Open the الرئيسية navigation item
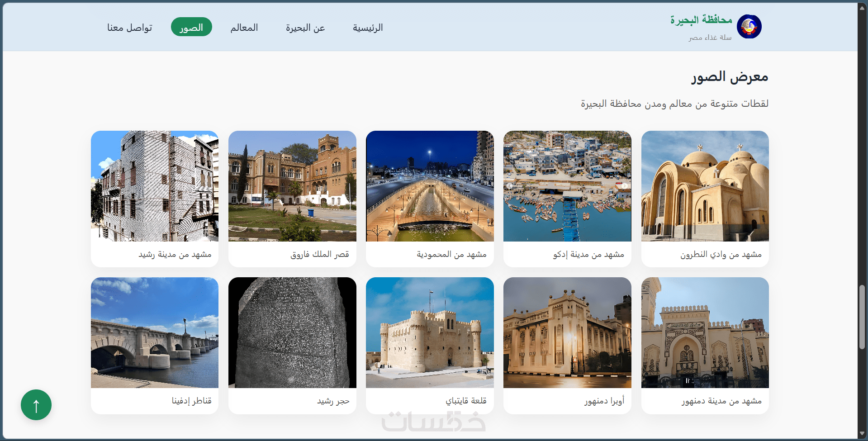868x441 pixels. (368, 28)
